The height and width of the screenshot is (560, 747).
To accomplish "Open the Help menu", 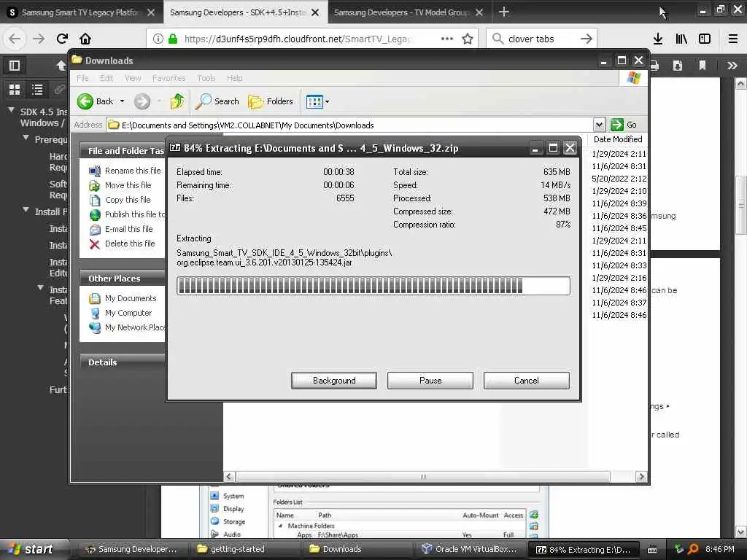I will tap(234, 77).
